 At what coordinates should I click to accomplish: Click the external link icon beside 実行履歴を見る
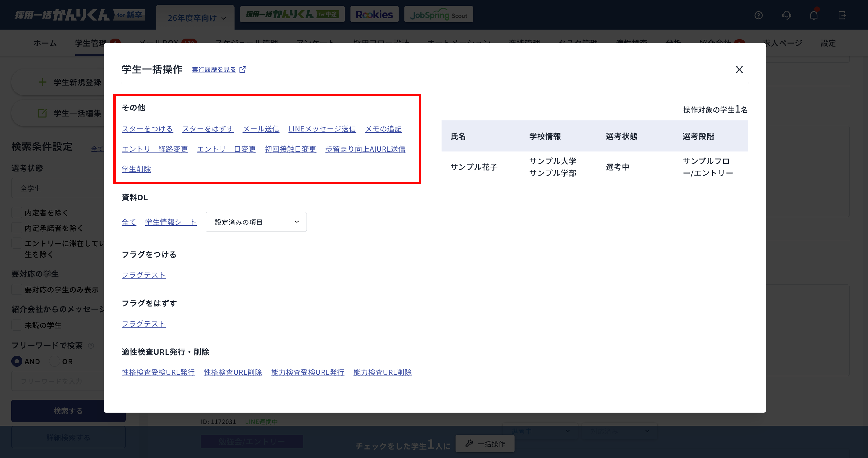click(243, 69)
